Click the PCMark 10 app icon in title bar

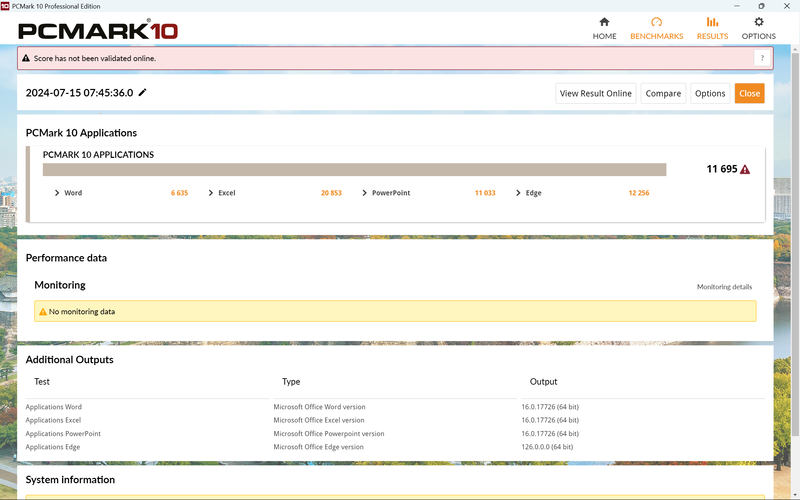tap(5, 6)
